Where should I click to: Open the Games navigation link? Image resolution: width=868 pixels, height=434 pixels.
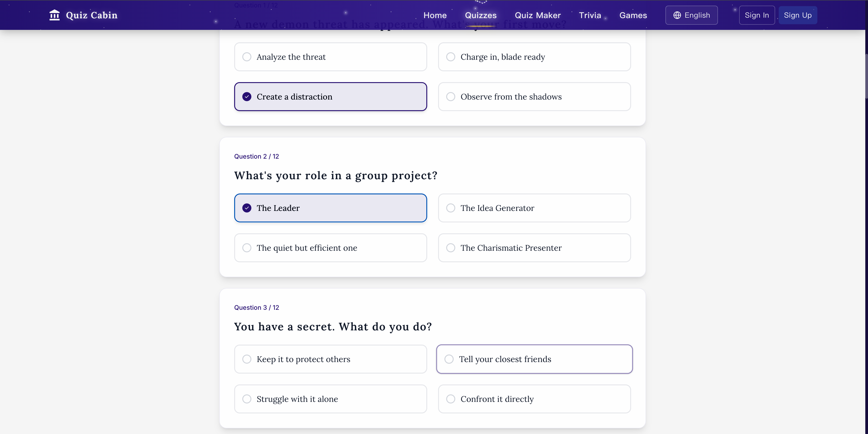633,15
